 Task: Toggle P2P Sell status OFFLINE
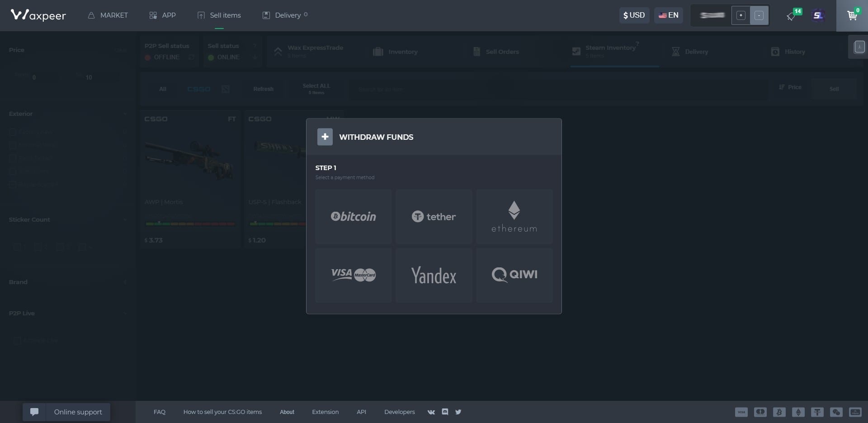point(169,52)
